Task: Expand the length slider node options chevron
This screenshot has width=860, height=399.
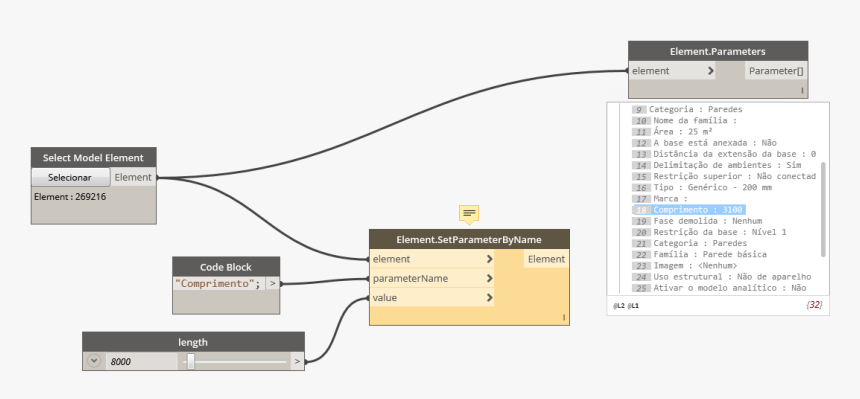Action: click(x=94, y=361)
